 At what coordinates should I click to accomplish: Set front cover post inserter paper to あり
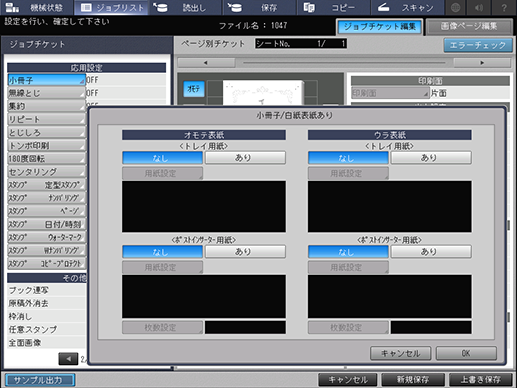(x=245, y=252)
